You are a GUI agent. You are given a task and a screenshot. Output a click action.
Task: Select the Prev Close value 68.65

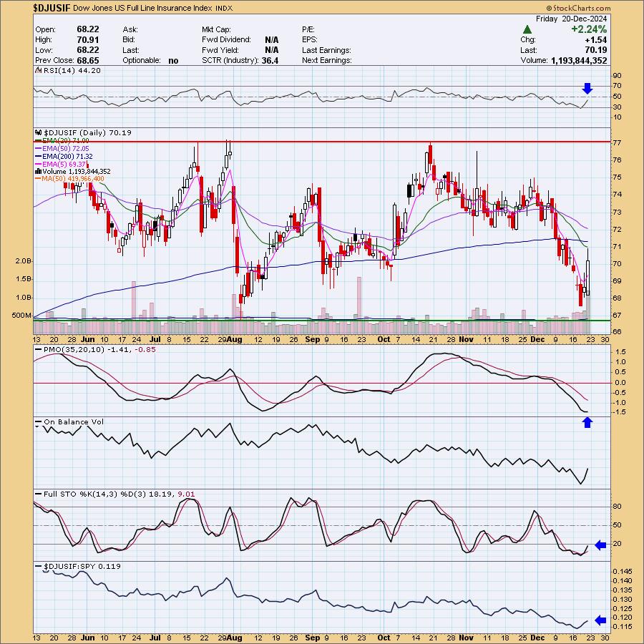pos(87,60)
